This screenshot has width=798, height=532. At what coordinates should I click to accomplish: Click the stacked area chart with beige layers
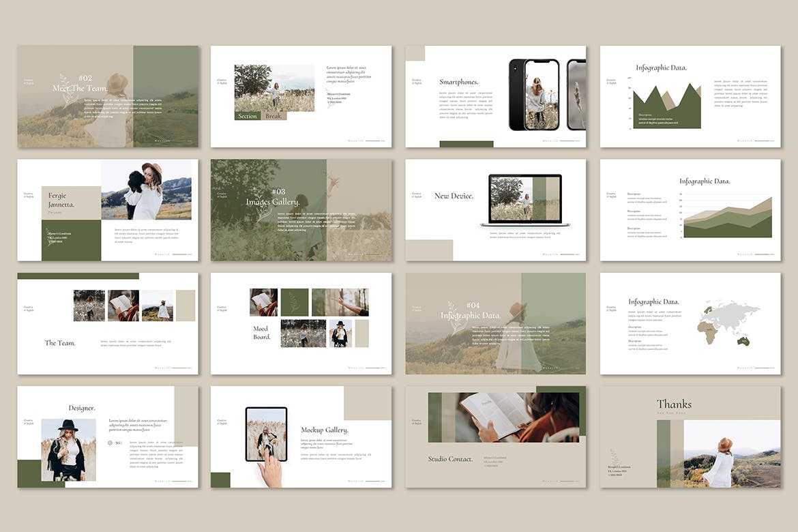(x=728, y=218)
